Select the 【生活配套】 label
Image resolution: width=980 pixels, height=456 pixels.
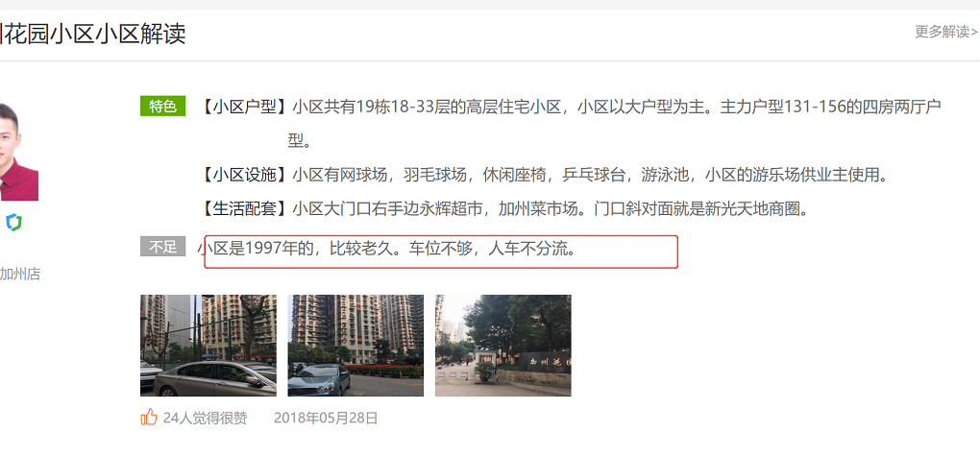tap(244, 208)
